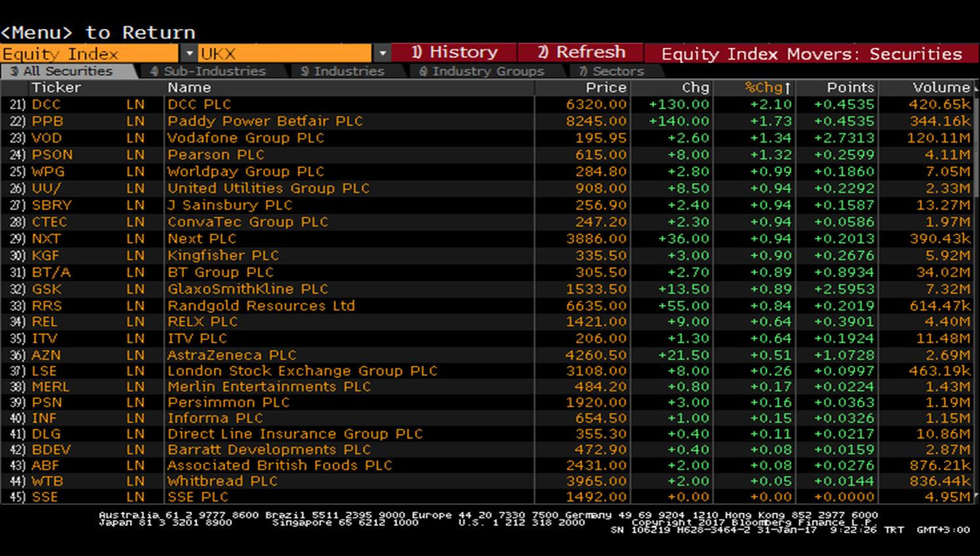Click the VOD ticker symbol
Image resolution: width=980 pixels, height=556 pixels.
click(47, 138)
